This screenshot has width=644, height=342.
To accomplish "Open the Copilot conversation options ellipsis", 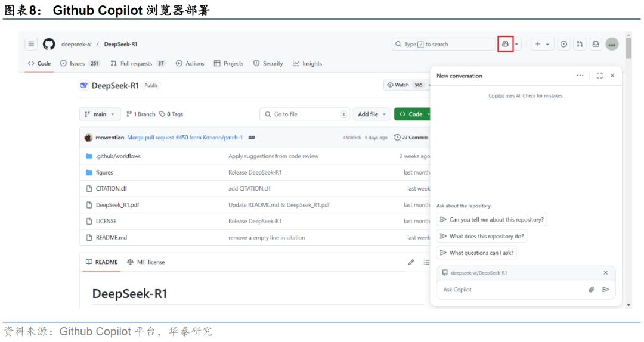I will coord(580,76).
